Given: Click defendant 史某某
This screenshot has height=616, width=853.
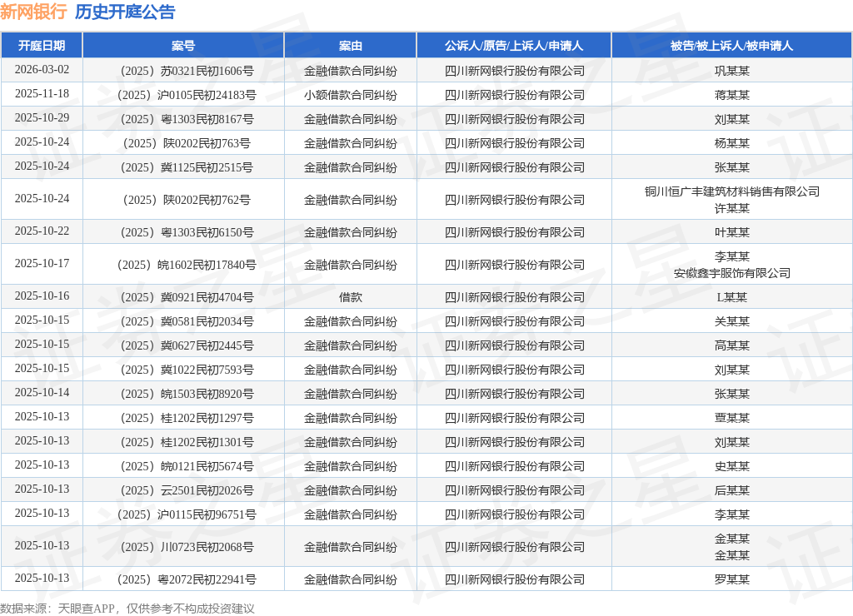Looking at the screenshot, I should pos(731,466).
